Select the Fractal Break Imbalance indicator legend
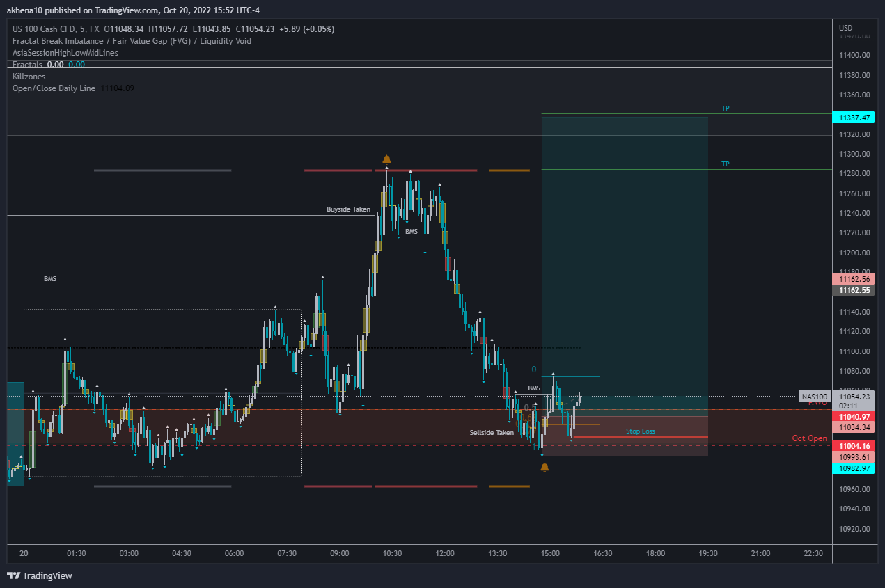 tap(132, 41)
